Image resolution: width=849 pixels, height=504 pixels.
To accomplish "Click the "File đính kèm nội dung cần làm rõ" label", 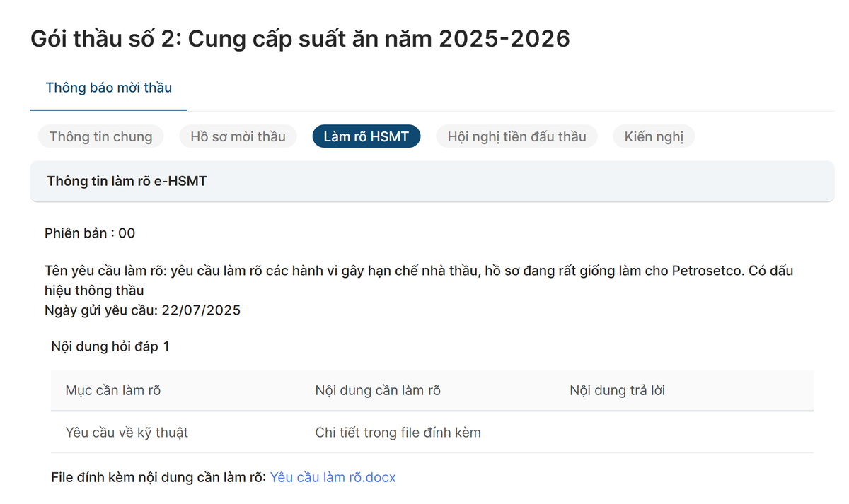I will pos(157,476).
